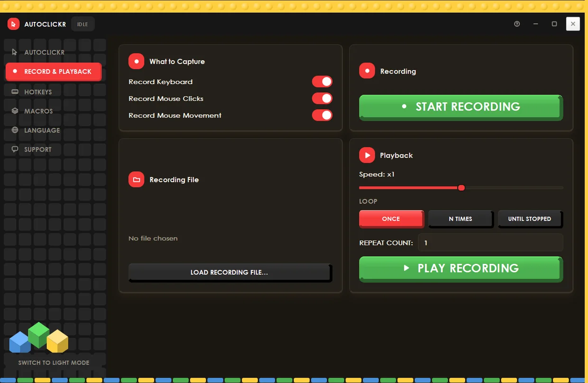588x383 pixels.
Task: Click the Recording panel red dot icon
Action: coord(367,71)
